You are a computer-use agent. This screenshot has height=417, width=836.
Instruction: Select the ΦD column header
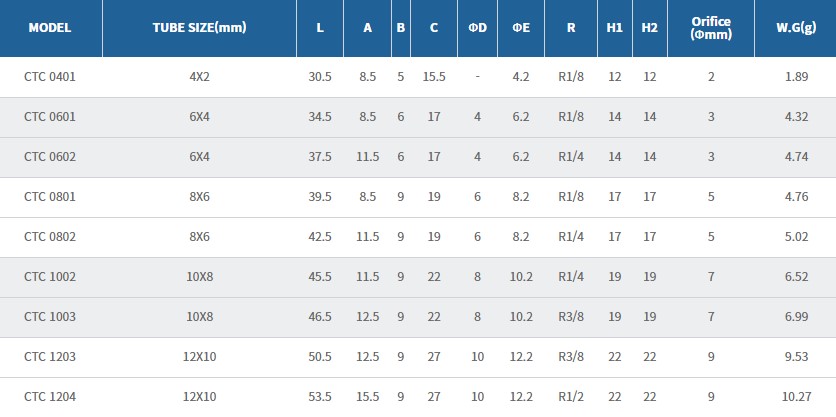477,28
